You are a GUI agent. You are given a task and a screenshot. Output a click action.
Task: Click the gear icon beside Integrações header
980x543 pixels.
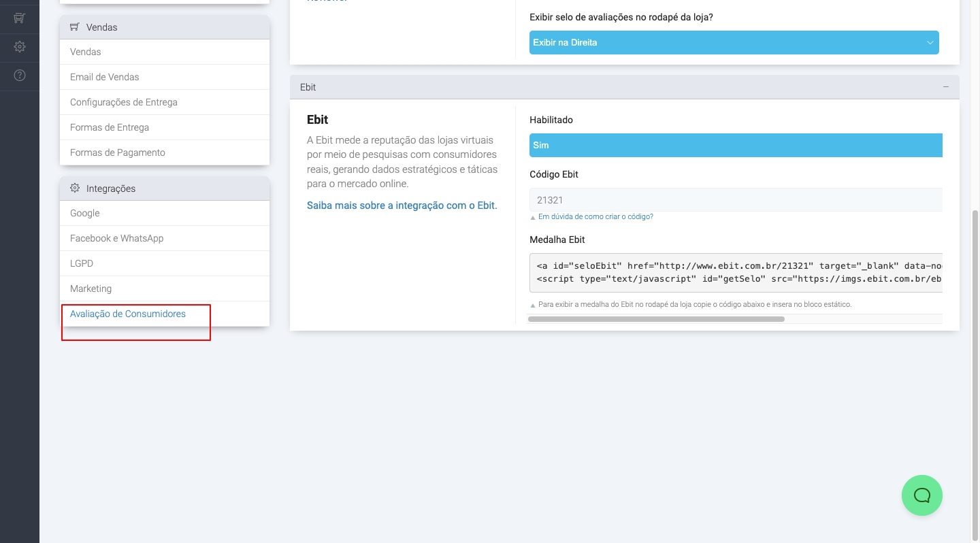coord(75,188)
